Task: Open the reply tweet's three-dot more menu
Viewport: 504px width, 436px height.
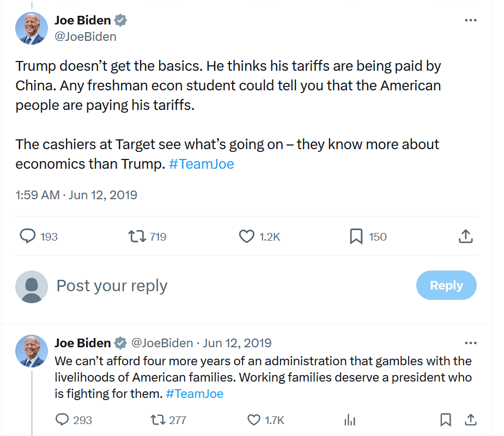Action: coord(470,343)
